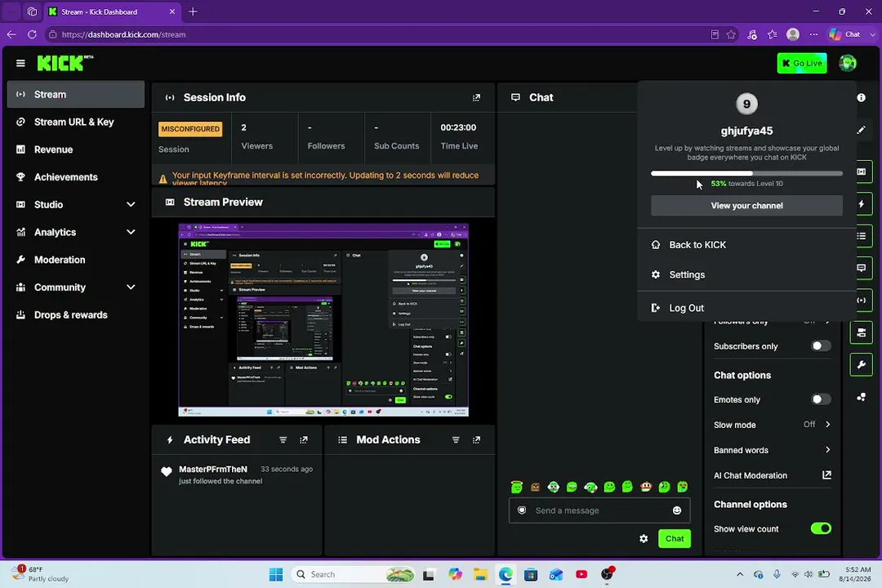Click the green Chat send button

pos(674,538)
